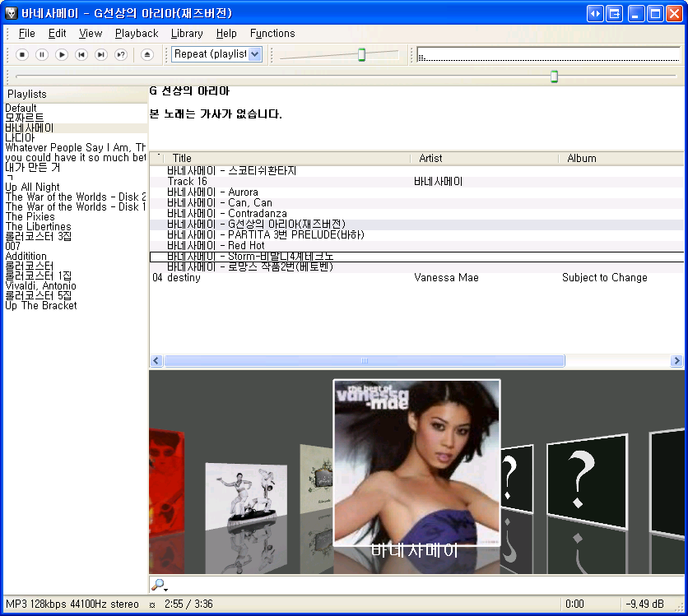The width and height of the screenshot is (688, 616).
Task: Click the playlist scroll left arrow
Action: pos(156,361)
